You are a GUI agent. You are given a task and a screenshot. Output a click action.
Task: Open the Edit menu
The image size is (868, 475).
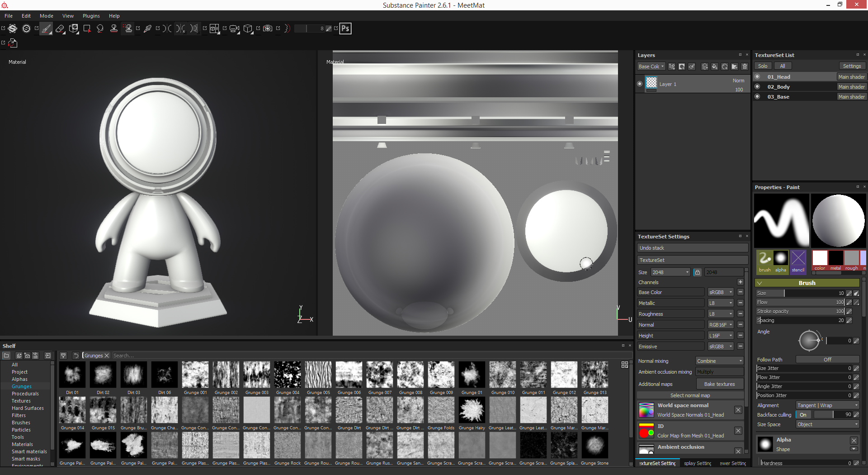click(x=26, y=16)
